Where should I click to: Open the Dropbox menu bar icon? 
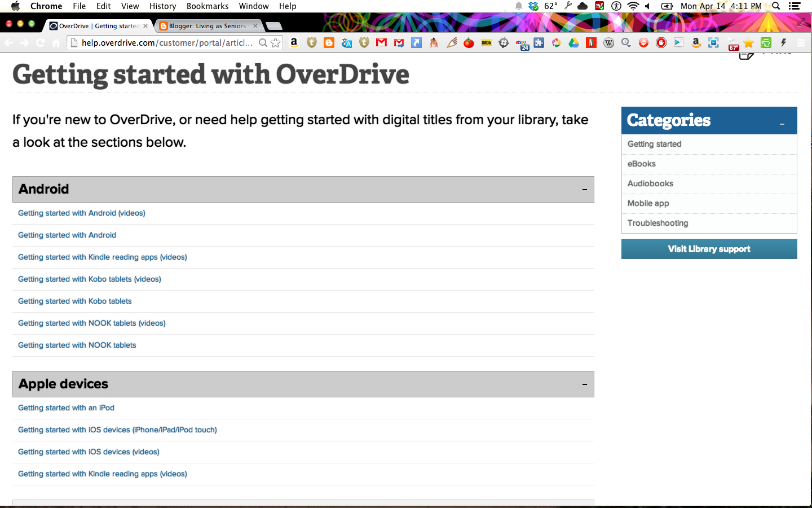pos(533,6)
